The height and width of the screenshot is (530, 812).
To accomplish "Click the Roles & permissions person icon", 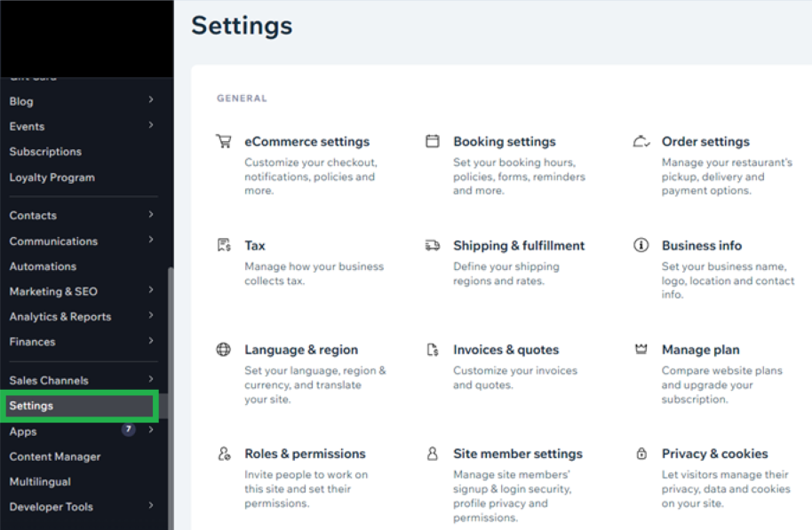I will pos(224,454).
